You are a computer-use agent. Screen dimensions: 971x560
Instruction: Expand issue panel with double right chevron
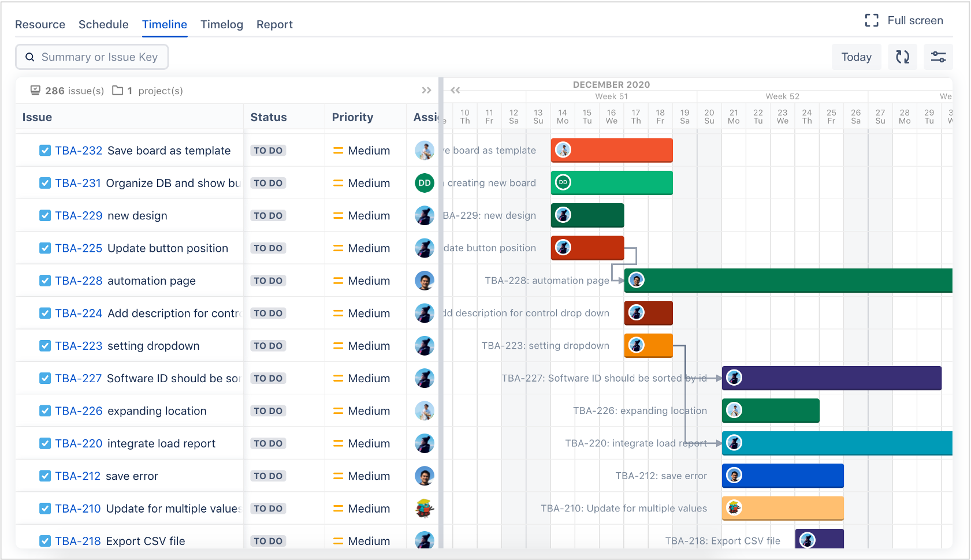pyautogui.click(x=426, y=91)
